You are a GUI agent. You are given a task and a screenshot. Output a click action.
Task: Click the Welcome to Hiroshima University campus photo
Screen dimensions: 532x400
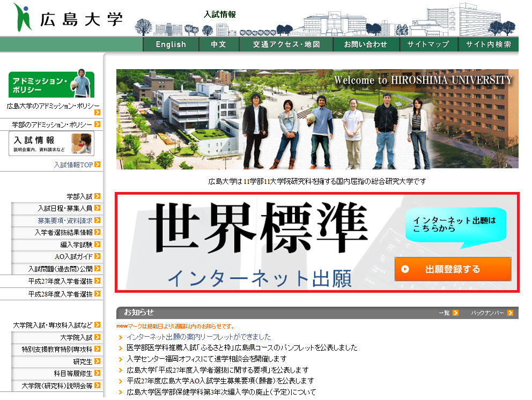point(317,119)
